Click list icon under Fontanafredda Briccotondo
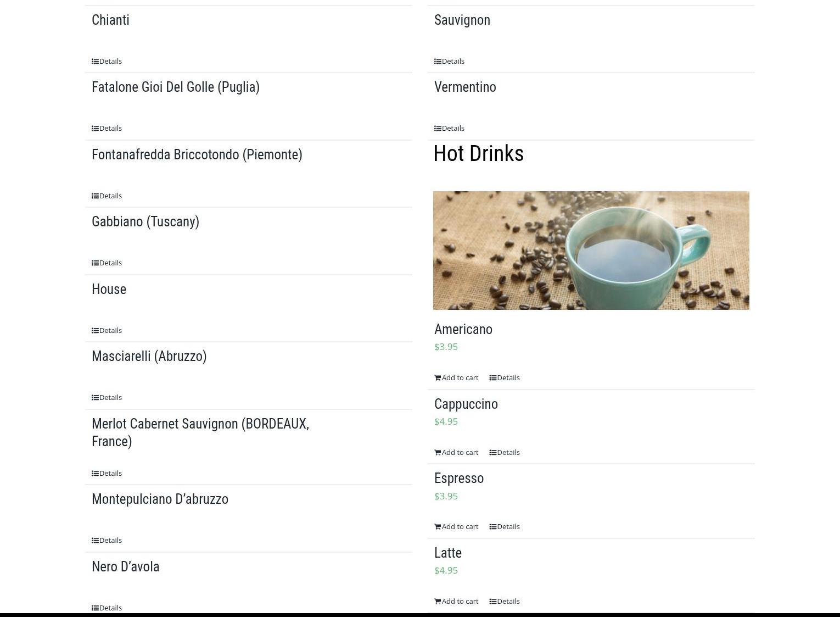 click(x=95, y=196)
